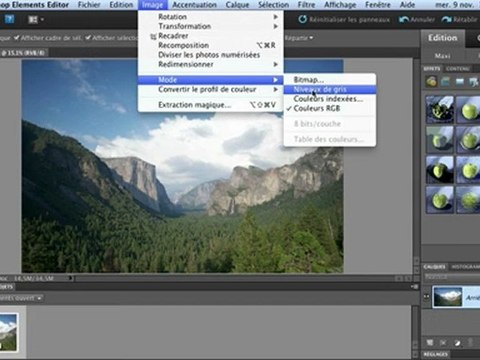Viewport: 480px width, 360px height.
Task: Apply the apple effect thumbnail, first row right
Action: pyautogui.click(x=468, y=110)
